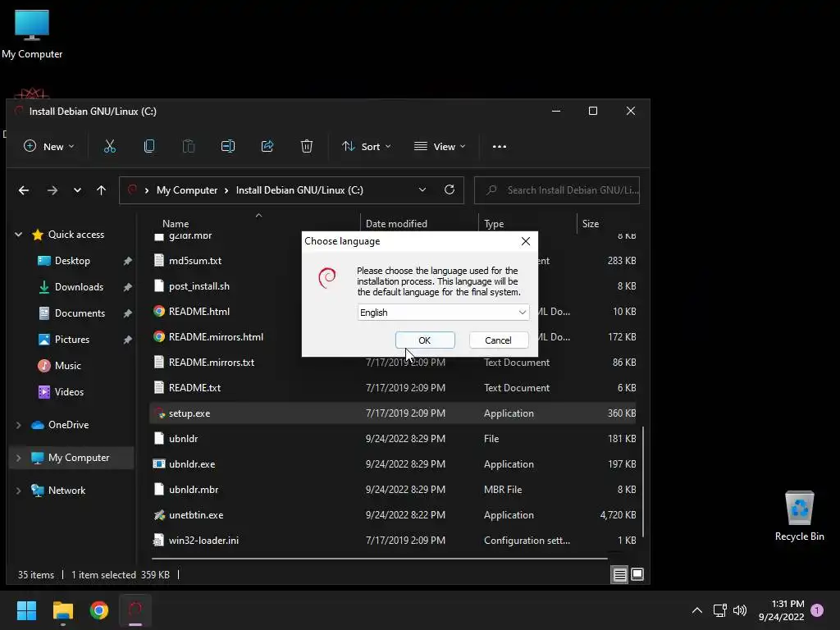Viewport: 840px width, 630px height.
Task: Expand the My Computer tree node
Action: [x=18, y=458]
